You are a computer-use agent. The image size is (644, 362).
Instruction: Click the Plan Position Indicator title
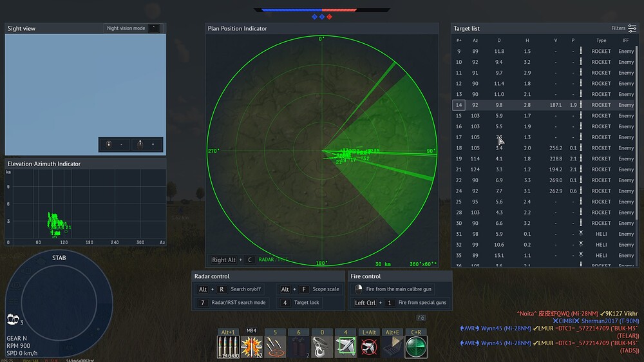237,28
